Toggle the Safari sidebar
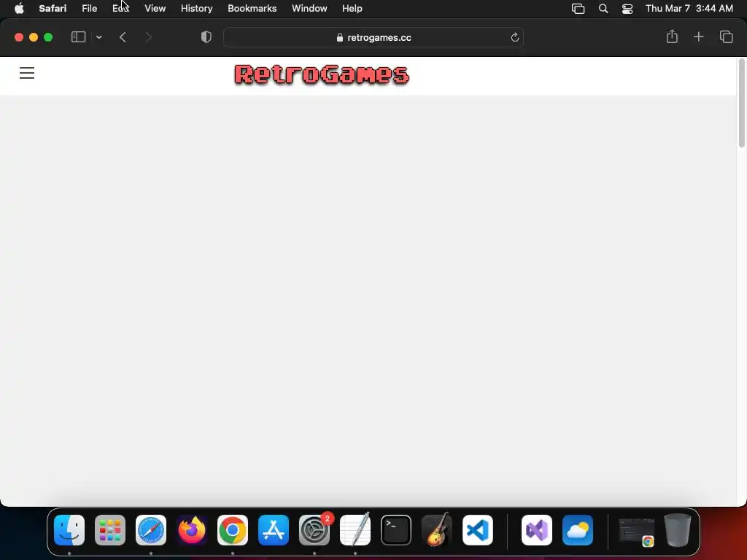 tap(78, 36)
